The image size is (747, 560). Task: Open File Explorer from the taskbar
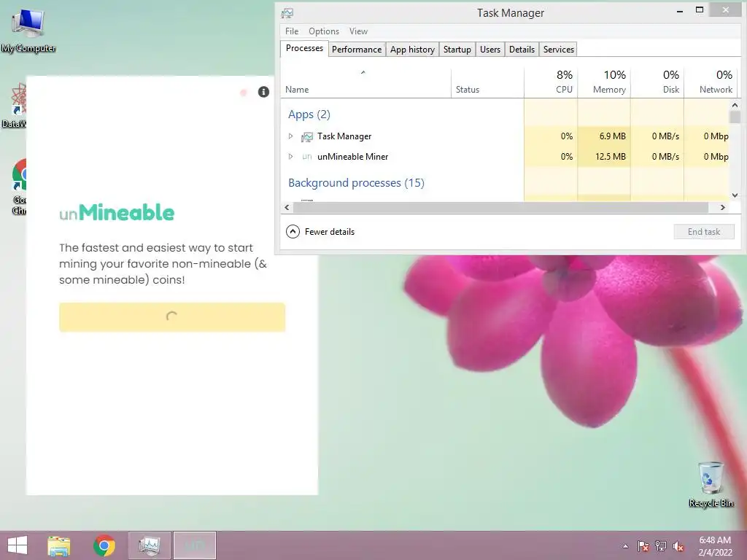pyautogui.click(x=59, y=545)
